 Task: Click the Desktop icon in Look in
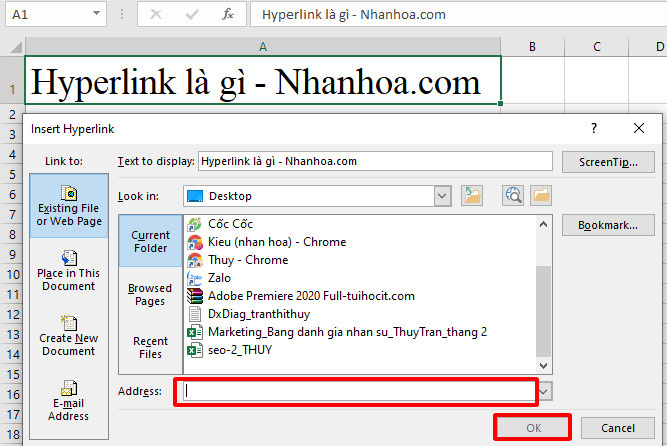pyautogui.click(x=195, y=196)
